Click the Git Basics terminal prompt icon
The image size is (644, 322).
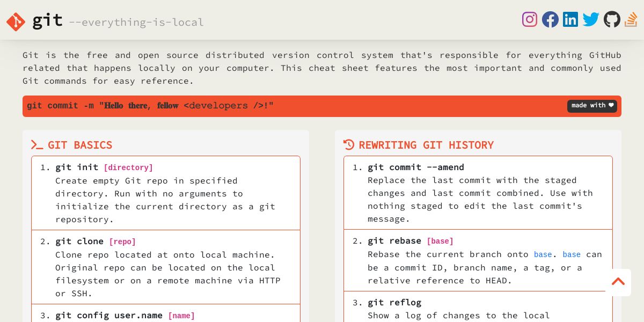(37, 145)
